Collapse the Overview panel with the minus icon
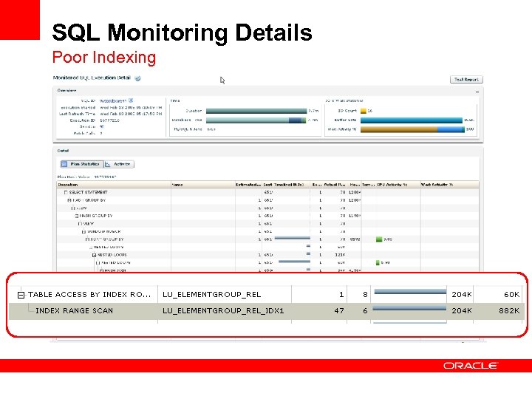Image resolution: width=532 pixels, height=399 pixels. coord(477,92)
